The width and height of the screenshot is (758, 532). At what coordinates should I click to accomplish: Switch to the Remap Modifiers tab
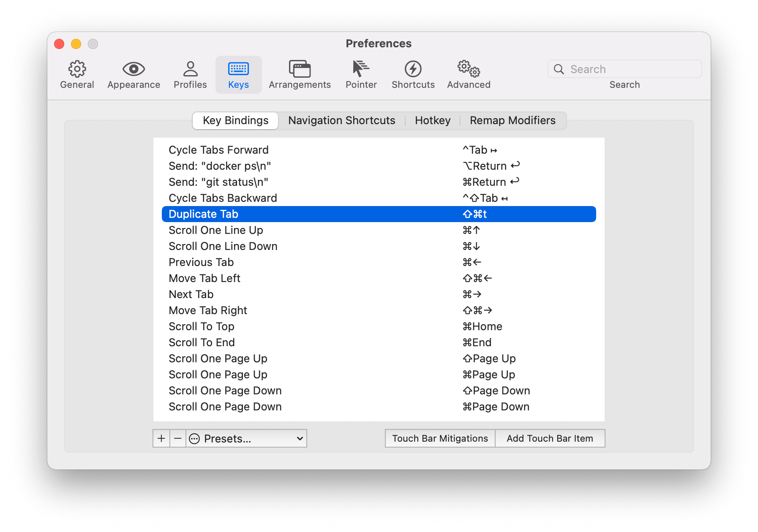point(512,120)
